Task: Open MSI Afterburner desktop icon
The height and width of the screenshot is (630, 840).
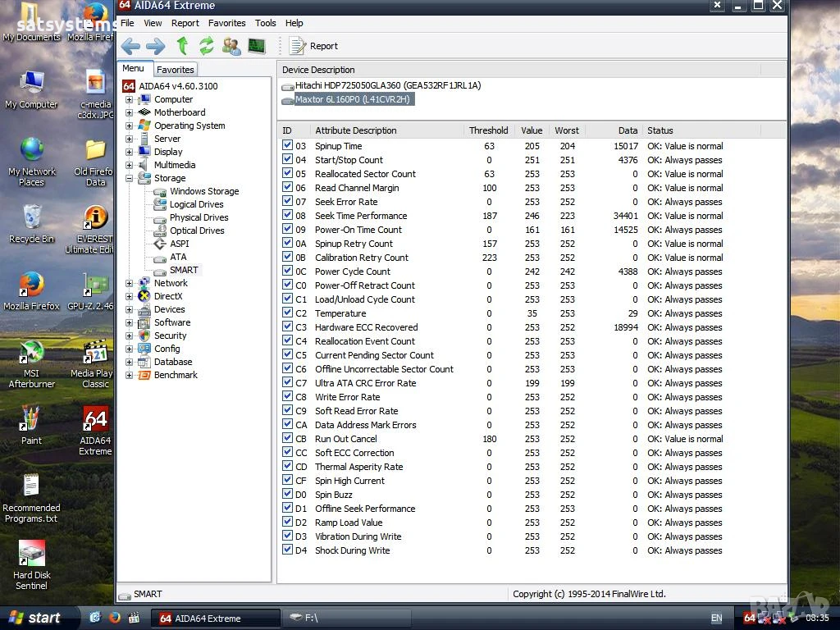Action: pos(31,363)
